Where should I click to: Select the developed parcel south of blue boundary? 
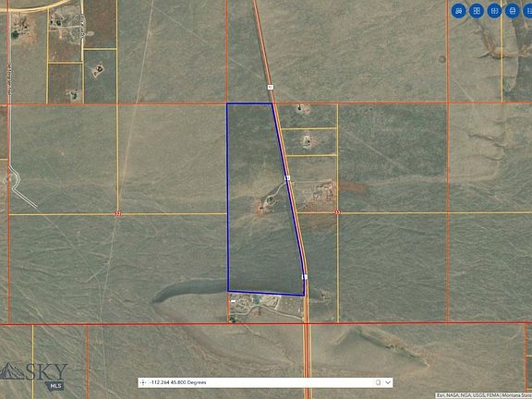pyautogui.click(x=266, y=308)
